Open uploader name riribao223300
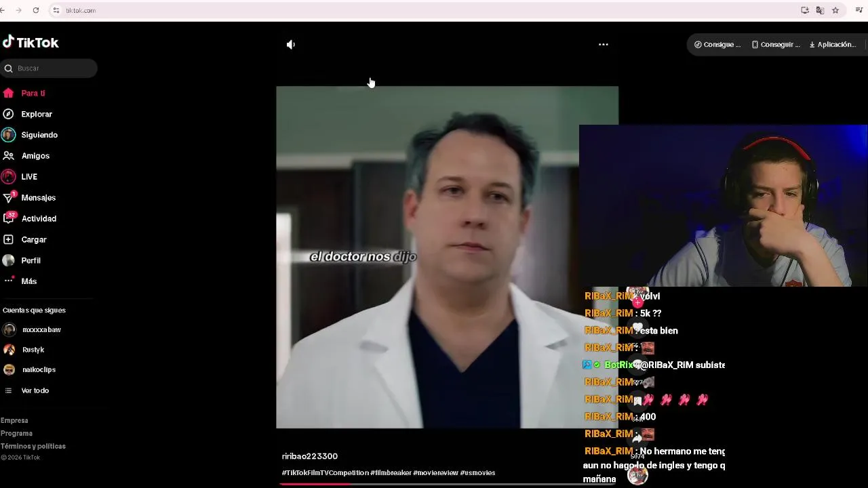The height and width of the screenshot is (488, 868). click(x=309, y=457)
